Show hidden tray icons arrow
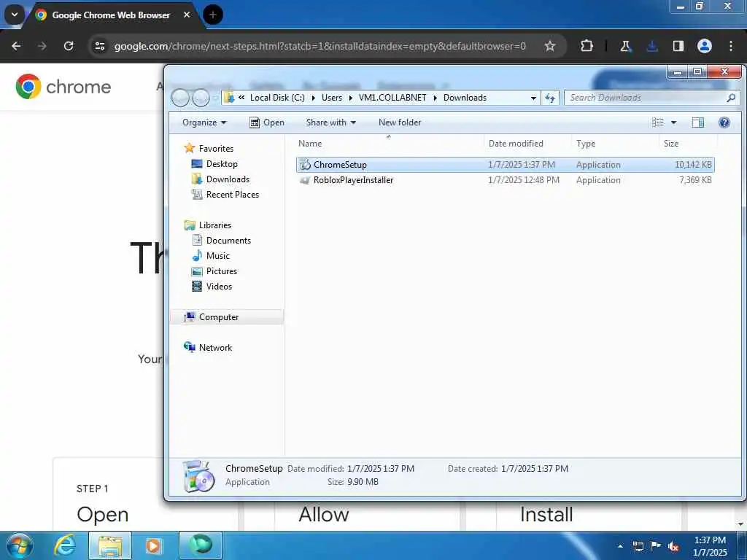The image size is (747, 560). (620, 546)
